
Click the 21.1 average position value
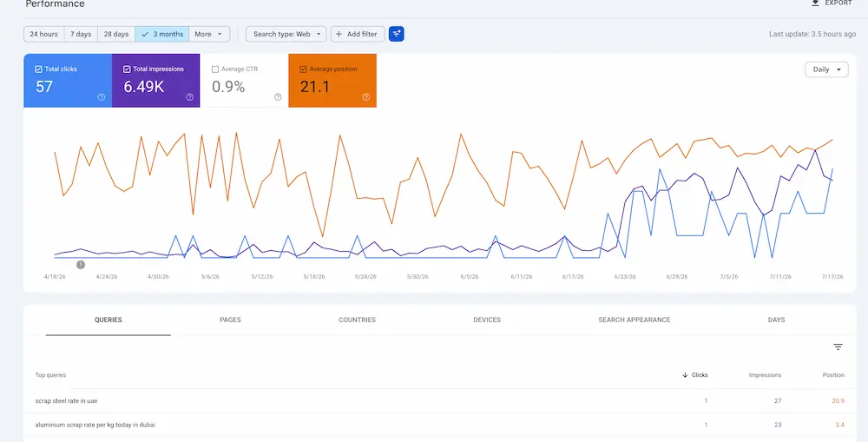tap(315, 87)
